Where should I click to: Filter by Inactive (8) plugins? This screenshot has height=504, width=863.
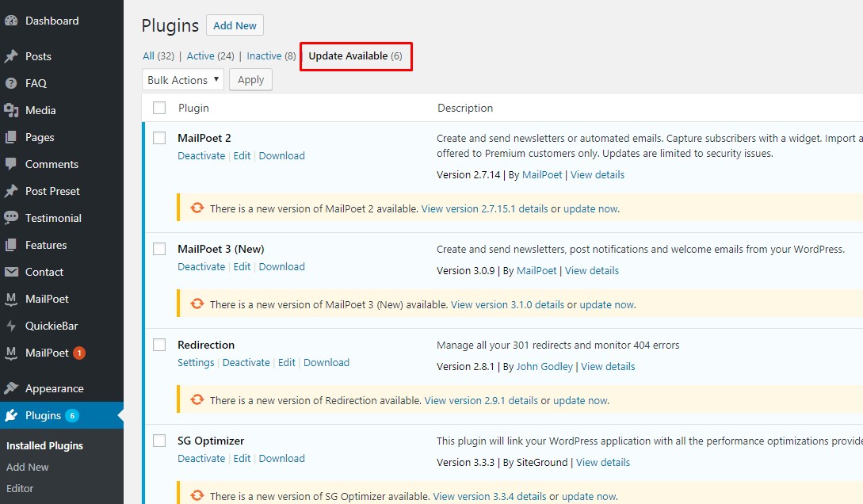[271, 55]
